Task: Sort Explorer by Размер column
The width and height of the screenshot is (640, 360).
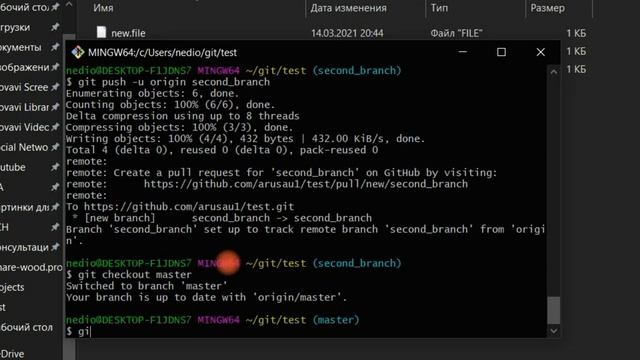Action: pos(547,8)
